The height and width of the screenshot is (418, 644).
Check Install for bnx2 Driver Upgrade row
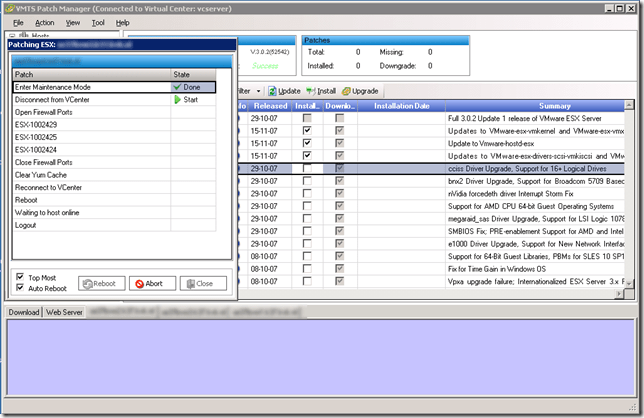[307, 181]
